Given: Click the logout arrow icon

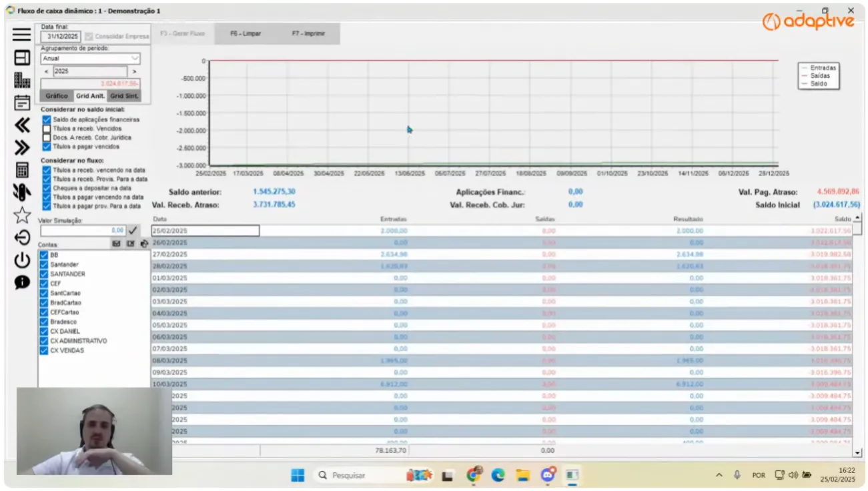Looking at the screenshot, I should pyautogui.click(x=22, y=237).
